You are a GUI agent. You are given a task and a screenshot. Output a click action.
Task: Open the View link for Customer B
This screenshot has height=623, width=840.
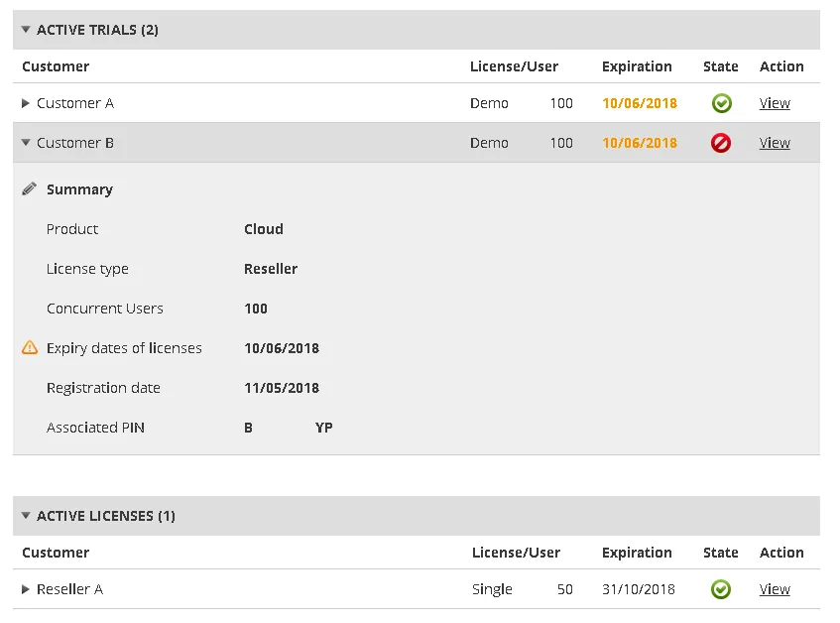click(775, 143)
